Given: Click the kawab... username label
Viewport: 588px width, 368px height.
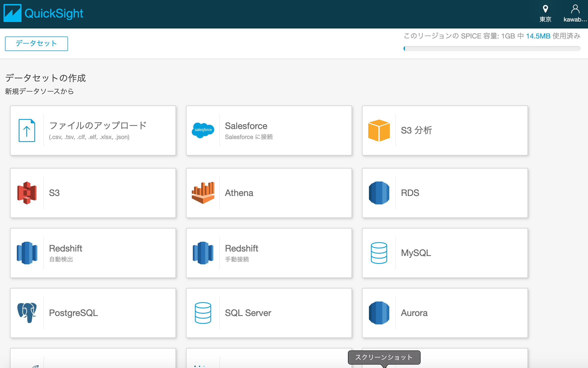Looking at the screenshot, I should [575, 19].
